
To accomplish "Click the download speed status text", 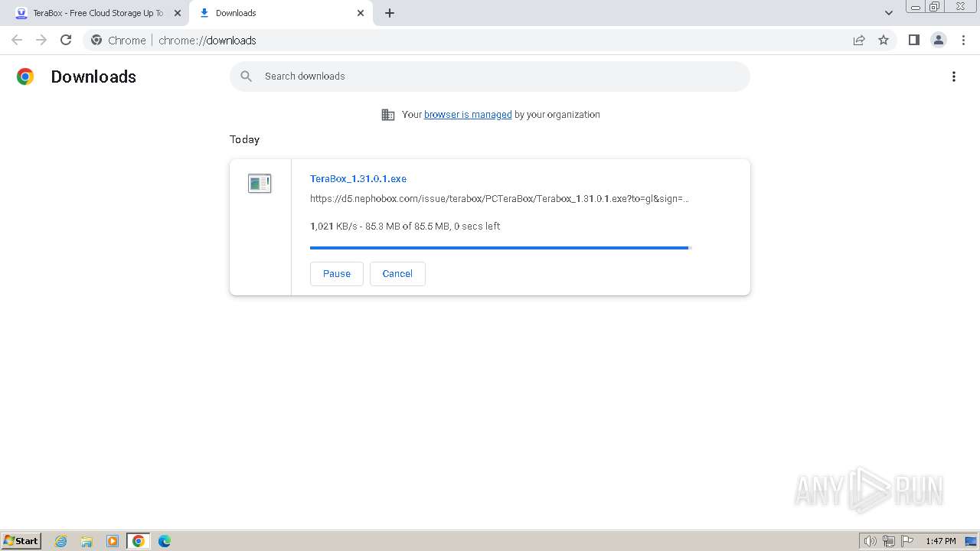I will point(405,227).
